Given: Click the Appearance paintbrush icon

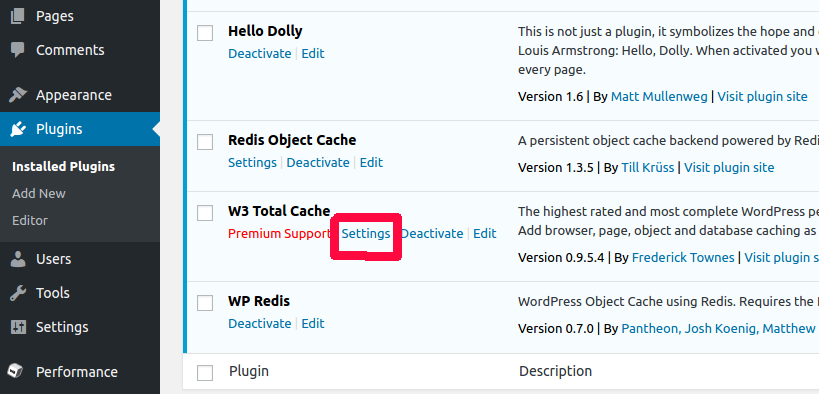Looking at the screenshot, I should point(17,95).
